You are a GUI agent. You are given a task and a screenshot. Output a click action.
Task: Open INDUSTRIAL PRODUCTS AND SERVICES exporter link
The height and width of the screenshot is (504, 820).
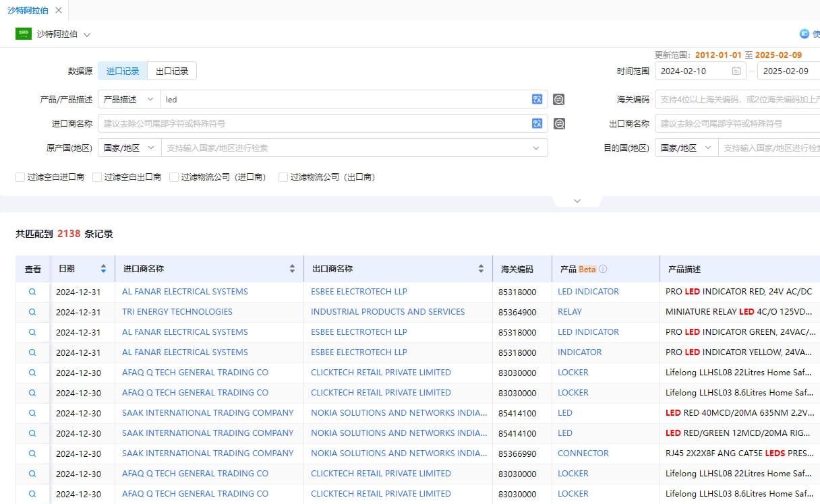coord(388,312)
